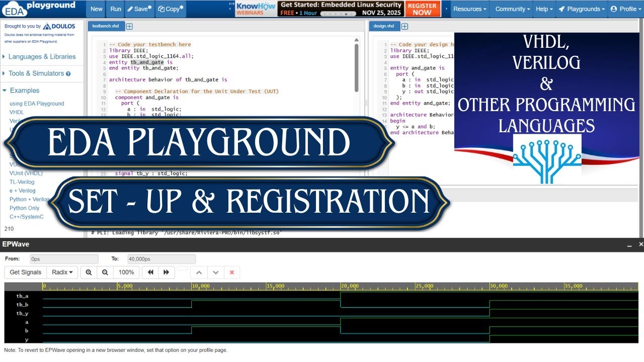Click the 'signal tb_y : std_logic;' code line
Screen dimensions: 644x362
(151, 173)
